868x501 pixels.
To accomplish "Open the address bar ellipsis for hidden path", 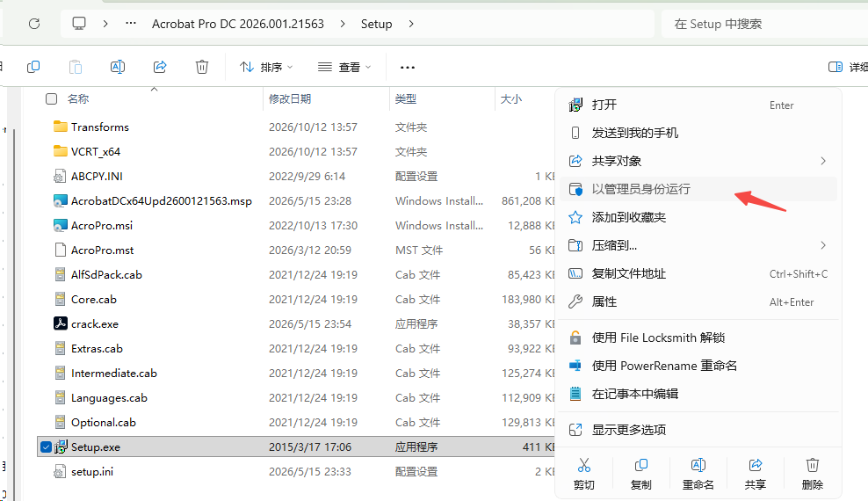I will coord(131,23).
